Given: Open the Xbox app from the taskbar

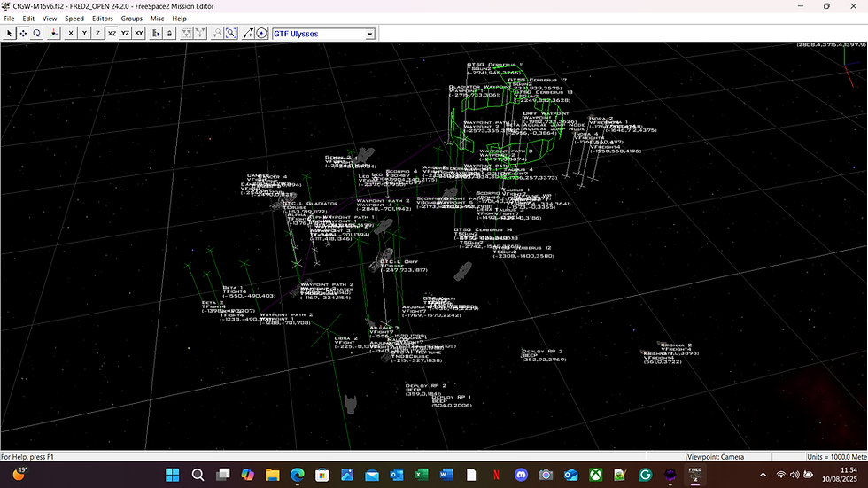Looking at the screenshot, I should pos(595,475).
